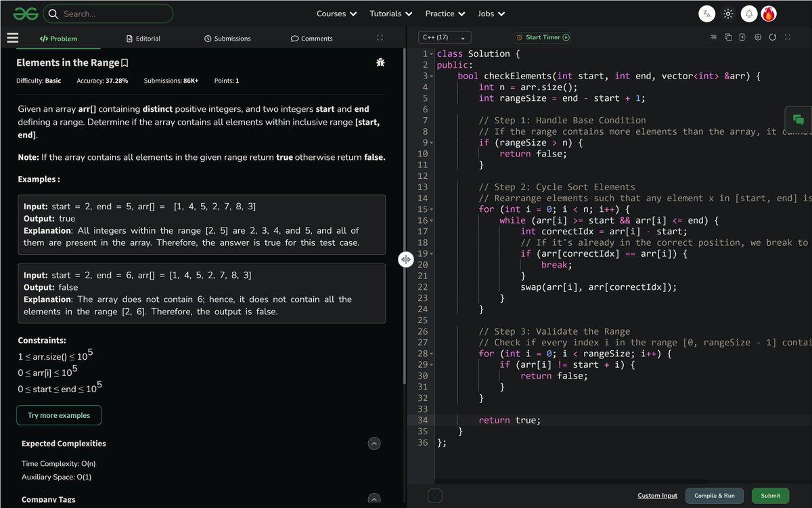Click the square icon at editor bottom-left
Image resolution: width=812 pixels, height=508 pixels.
436,496
